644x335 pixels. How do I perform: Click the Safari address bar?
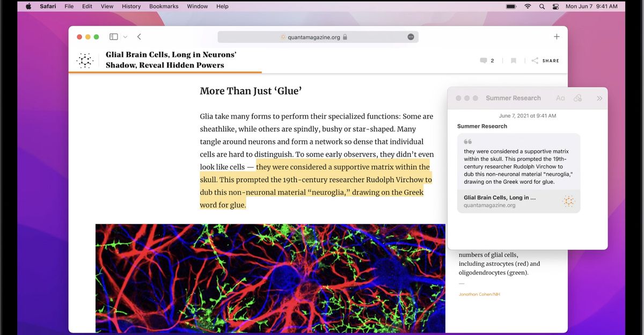[x=317, y=37]
